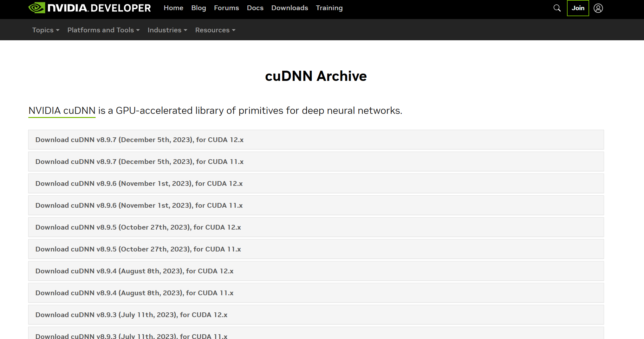644x339 pixels.
Task: Expand cuDNN v8.9.7 for CUDA 12.x
Action: click(x=316, y=140)
